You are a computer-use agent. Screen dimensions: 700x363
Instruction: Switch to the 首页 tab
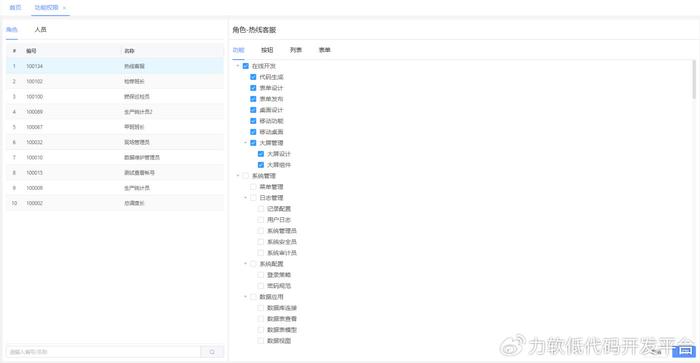[x=15, y=8]
